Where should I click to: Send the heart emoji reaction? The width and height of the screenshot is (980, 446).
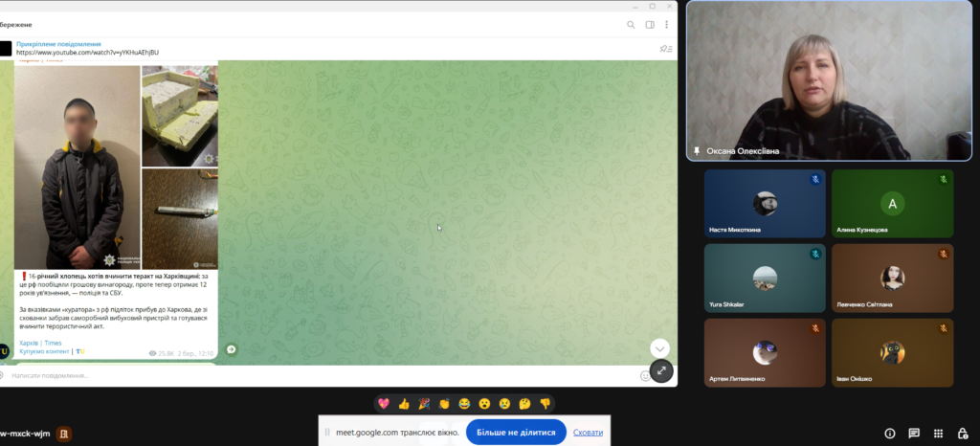click(384, 404)
